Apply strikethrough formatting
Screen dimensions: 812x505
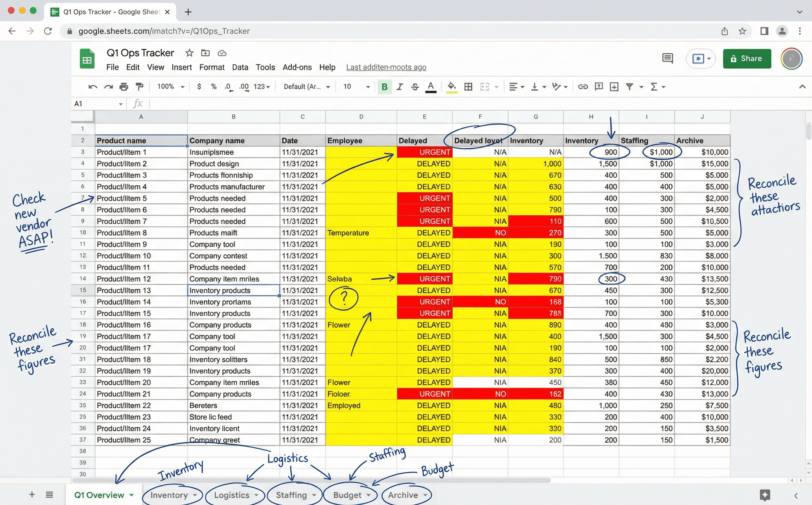click(415, 87)
